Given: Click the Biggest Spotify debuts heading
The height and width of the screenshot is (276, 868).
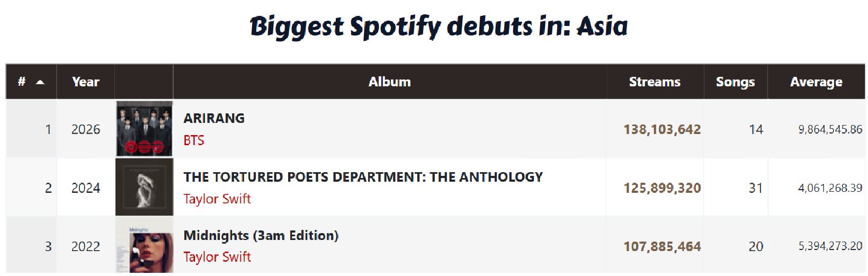Looking at the screenshot, I should (x=439, y=26).
